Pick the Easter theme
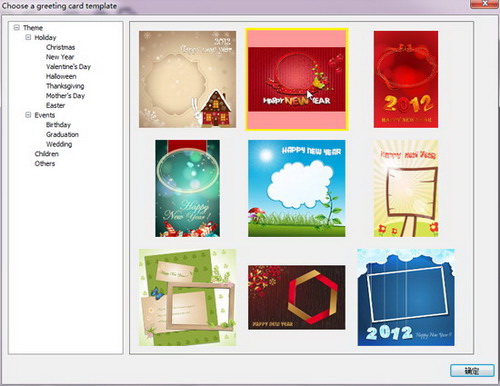500x386 pixels. point(55,105)
